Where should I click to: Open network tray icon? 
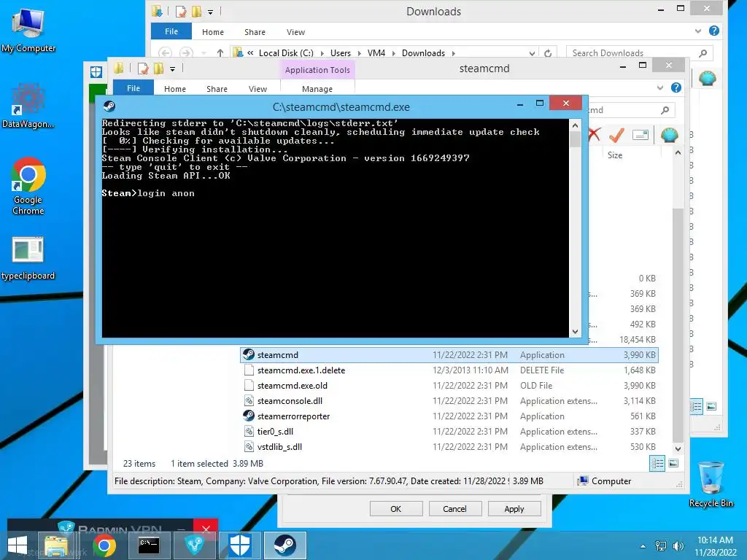(x=661, y=546)
